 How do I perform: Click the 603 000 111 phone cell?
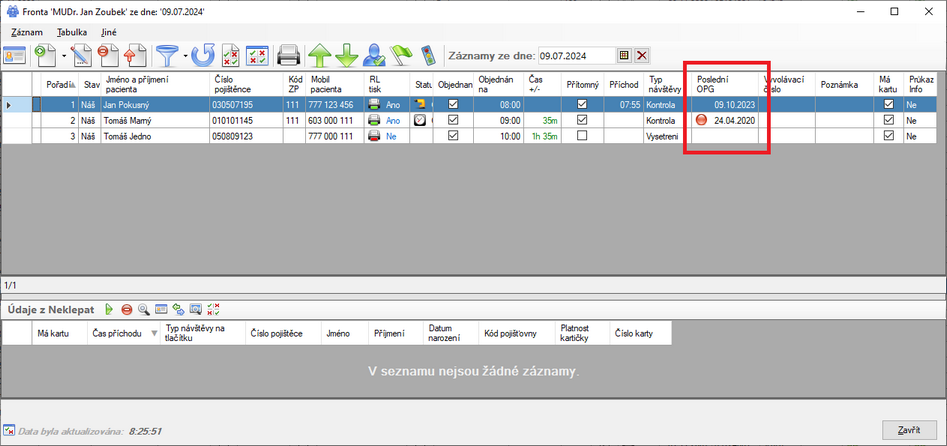click(336, 120)
